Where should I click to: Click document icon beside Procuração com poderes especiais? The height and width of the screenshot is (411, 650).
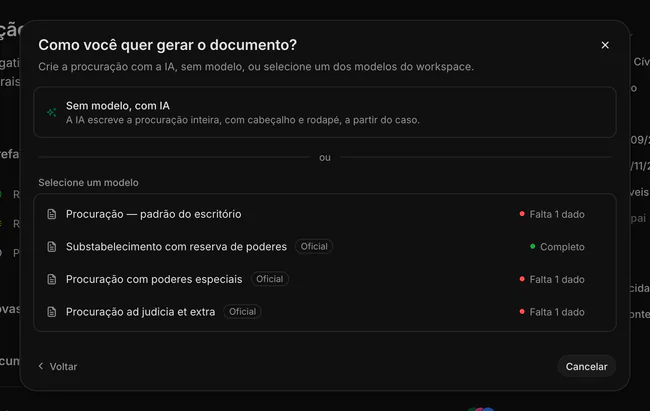tap(51, 279)
